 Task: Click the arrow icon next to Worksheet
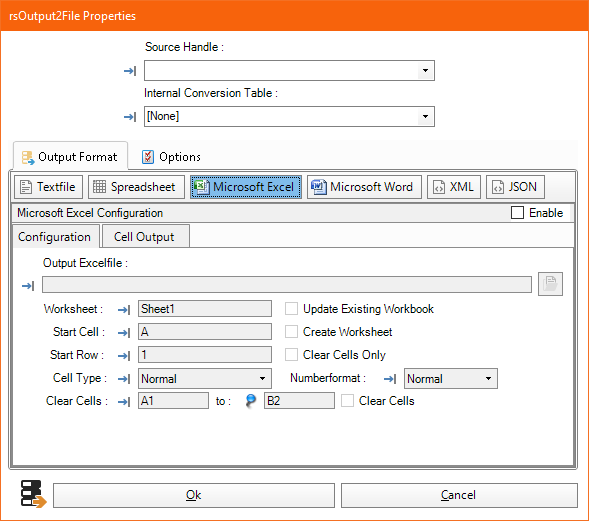click(x=124, y=310)
